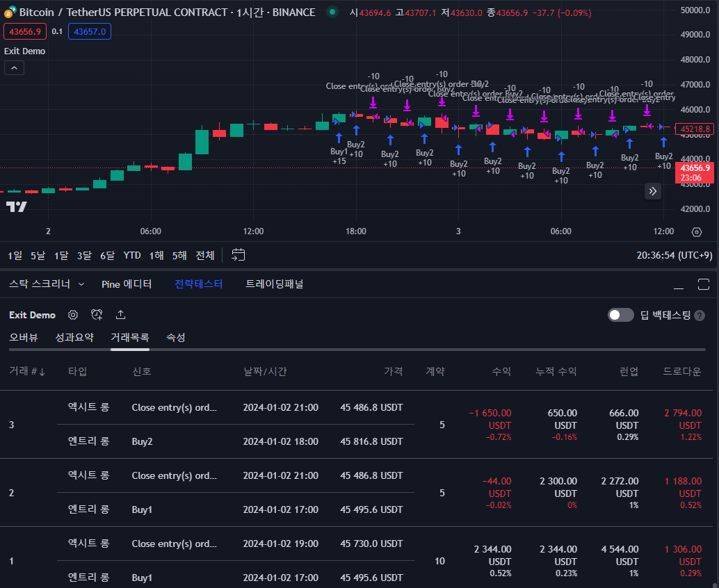Click the Bitcoin symbol icon in chart title

pos(10,12)
